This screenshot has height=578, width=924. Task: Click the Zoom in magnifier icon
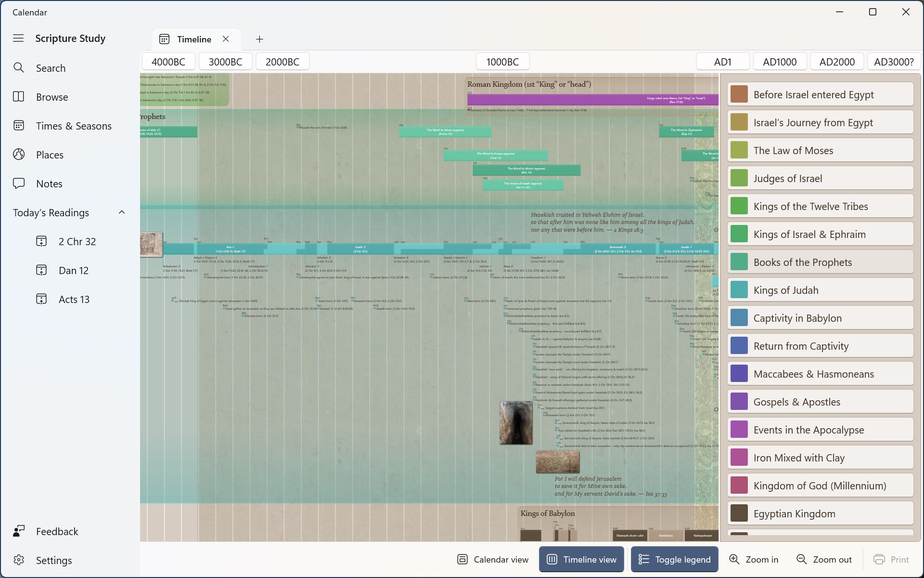click(x=734, y=559)
